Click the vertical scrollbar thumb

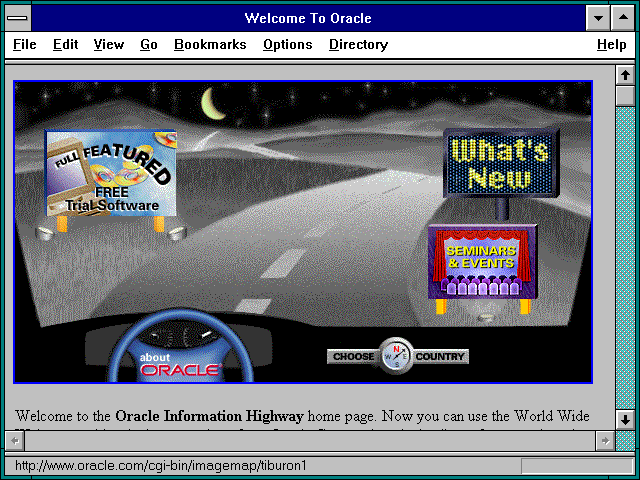point(625,96)
